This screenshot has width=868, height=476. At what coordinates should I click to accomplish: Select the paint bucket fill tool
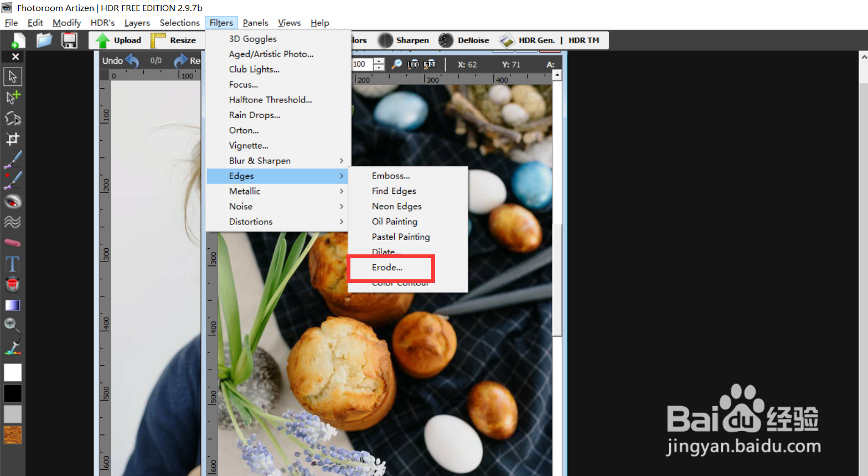pyautogui.click(x=13, y=284)
